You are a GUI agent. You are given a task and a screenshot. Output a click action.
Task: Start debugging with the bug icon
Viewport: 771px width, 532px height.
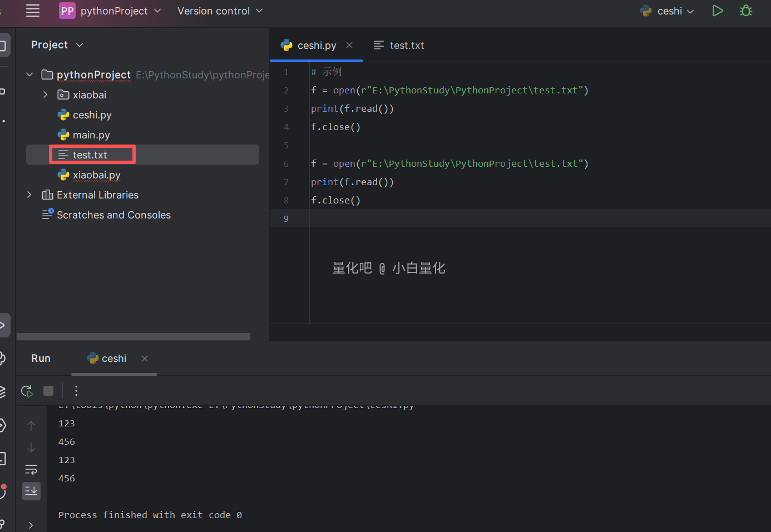(746, 11)
